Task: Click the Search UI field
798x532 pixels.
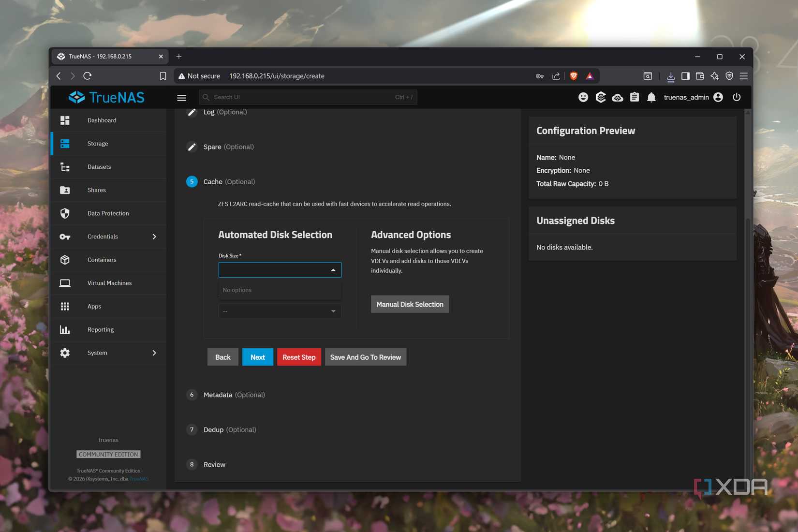Action: [308, 97]
